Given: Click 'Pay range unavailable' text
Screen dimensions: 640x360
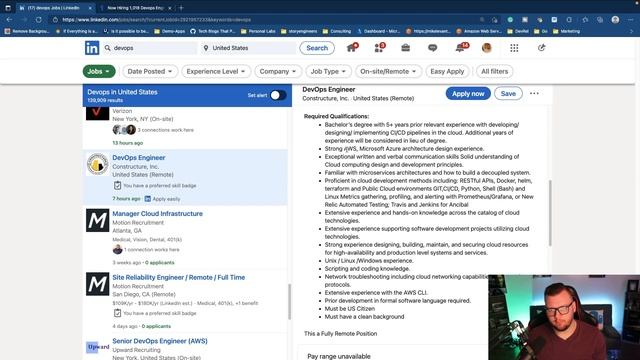Looking at the screenshot, I should click(x=339, y=356).
